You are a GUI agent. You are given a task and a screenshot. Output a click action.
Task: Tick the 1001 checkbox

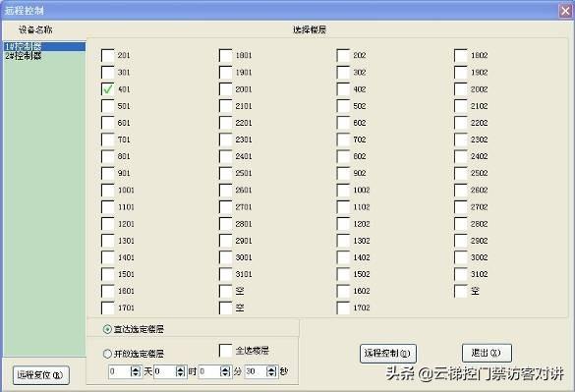(x=107, y=190)
